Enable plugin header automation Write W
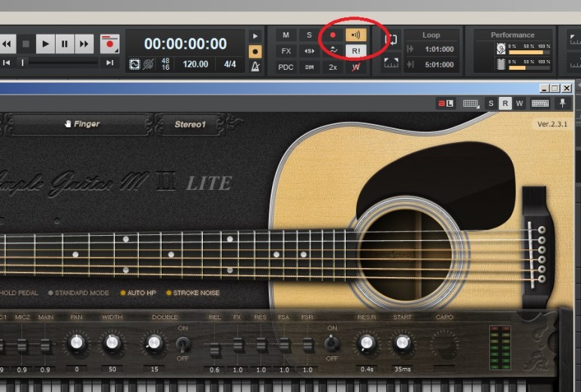 pyautogui.click(x=519, y=104)
